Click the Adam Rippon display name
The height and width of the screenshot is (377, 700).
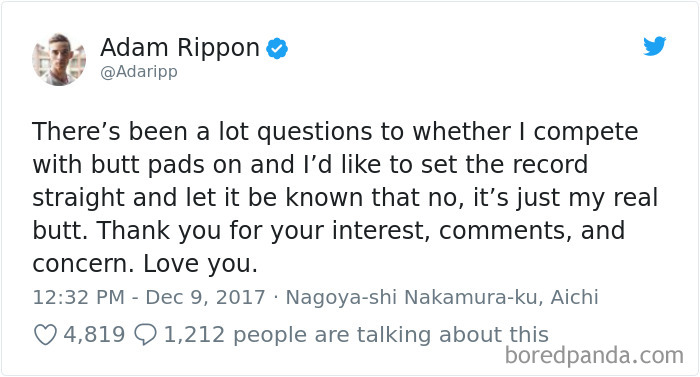click(x=180, y=47)
